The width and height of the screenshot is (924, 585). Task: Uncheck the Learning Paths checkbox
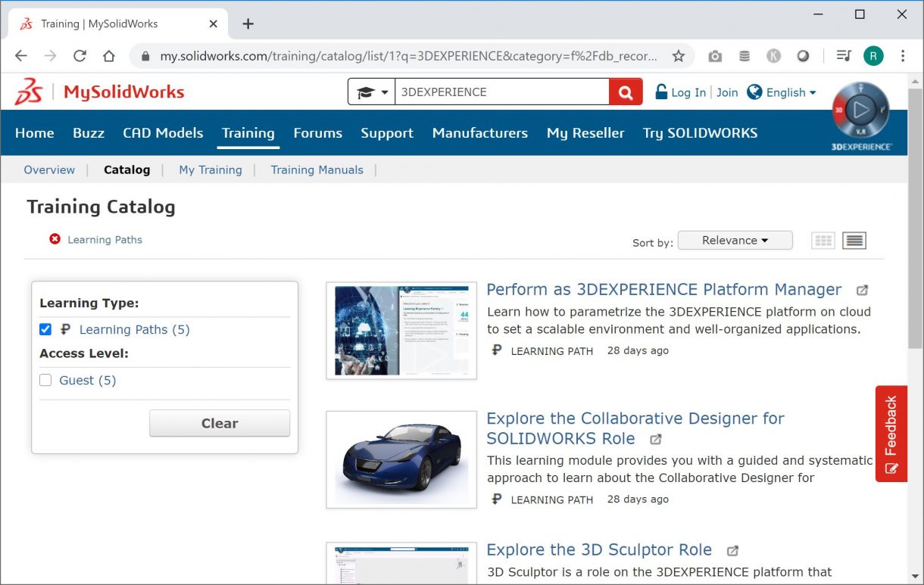pyautogui.click(x=45, y=329)
